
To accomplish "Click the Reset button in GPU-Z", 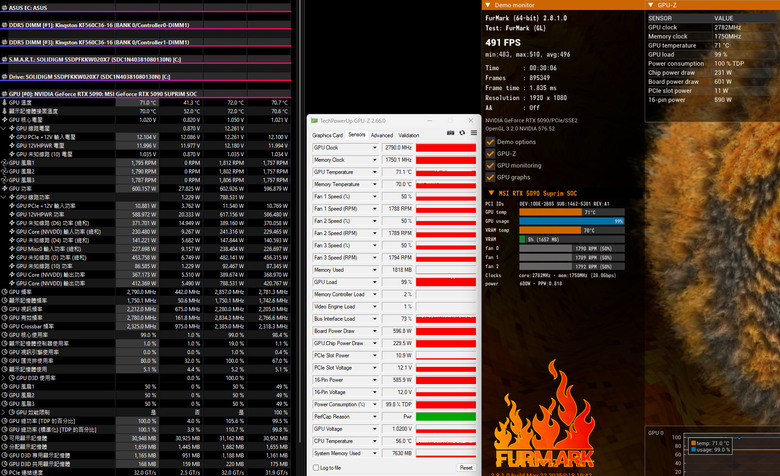I will (466, 468).
